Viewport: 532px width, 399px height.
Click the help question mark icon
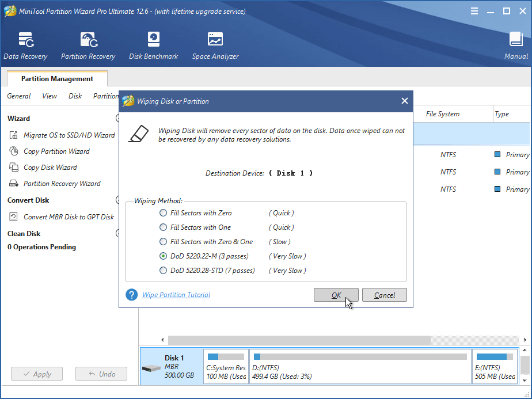(132, 295)
